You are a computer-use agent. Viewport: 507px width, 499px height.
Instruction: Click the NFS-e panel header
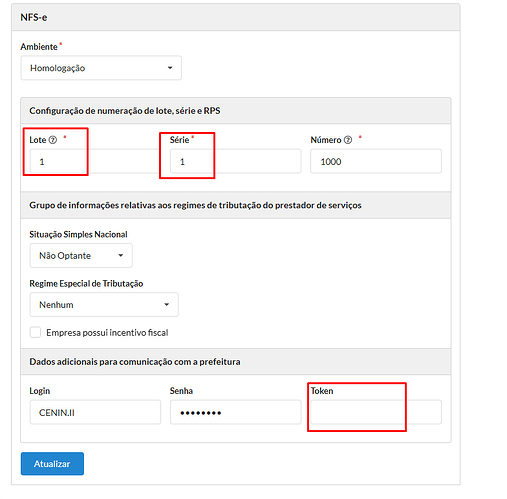236,17
